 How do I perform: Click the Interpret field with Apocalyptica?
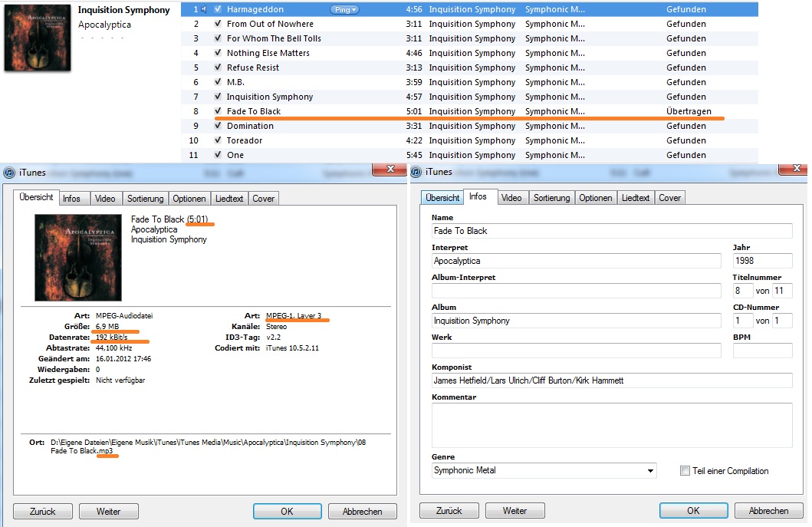tap(577, 261)
